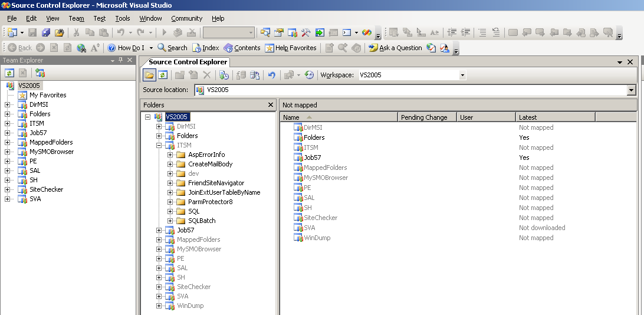644x315 pixels.
Task: Select the ParmProtector8 folder
Action: (211, 202)
